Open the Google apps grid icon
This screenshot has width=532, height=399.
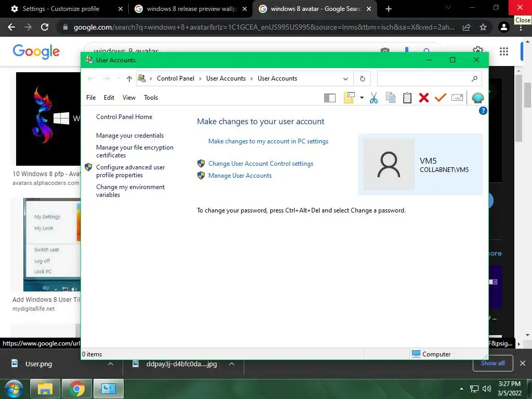(504, 51)
